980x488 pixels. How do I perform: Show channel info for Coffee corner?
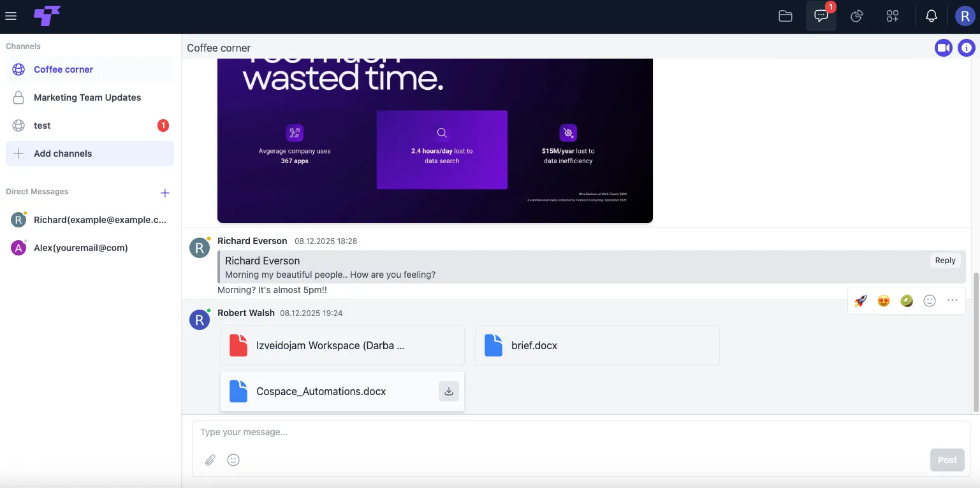(967, 48)
